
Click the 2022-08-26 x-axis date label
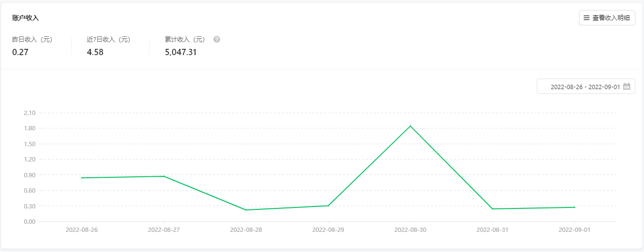point(82,229)
